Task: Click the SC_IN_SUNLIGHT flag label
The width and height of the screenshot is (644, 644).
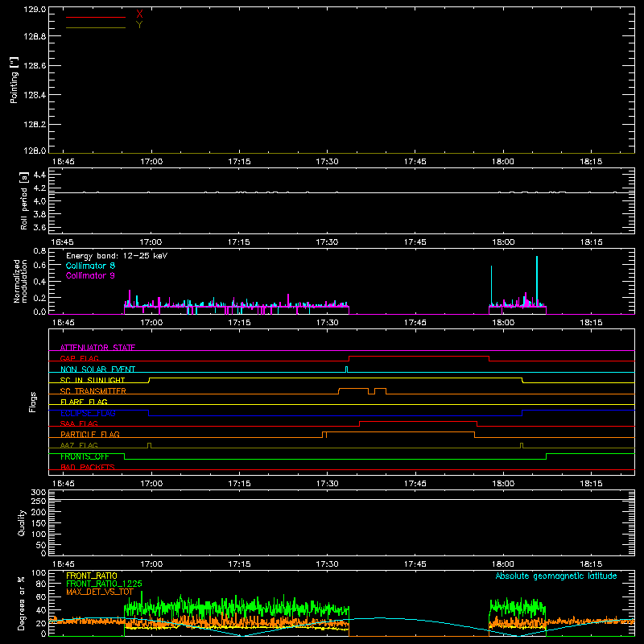Action: pos(93,380)
